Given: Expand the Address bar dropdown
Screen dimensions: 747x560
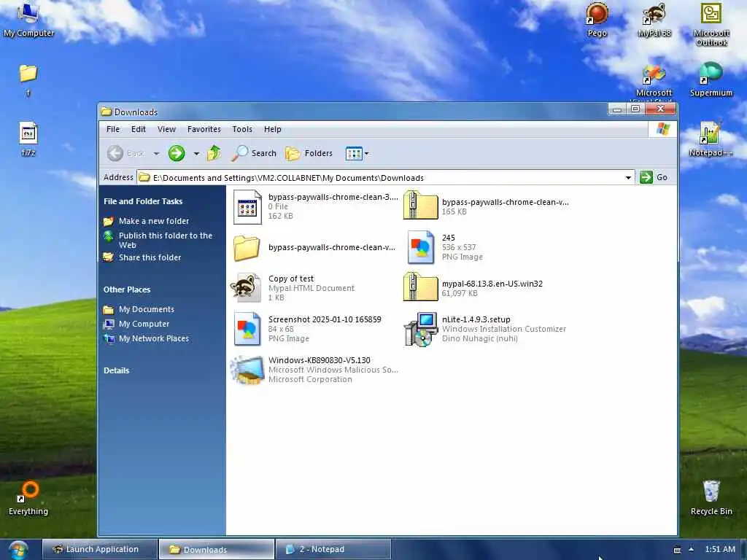Looking at the screenshot, I should [x=628, y=178].
